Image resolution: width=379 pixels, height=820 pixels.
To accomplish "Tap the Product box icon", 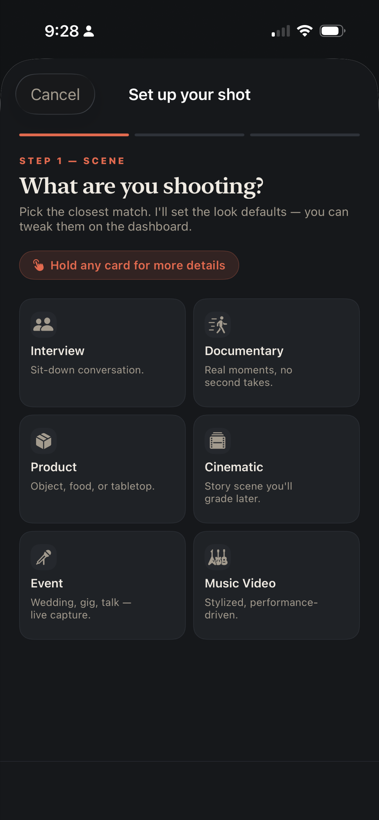I will tap(43, 441).
